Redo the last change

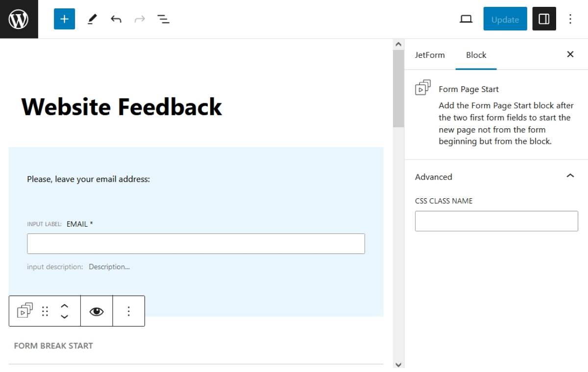pos(140,19)
